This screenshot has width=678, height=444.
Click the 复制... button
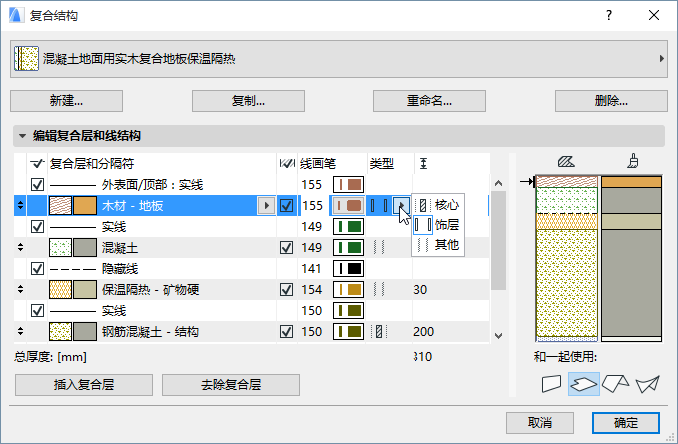[x=248, y=101]
